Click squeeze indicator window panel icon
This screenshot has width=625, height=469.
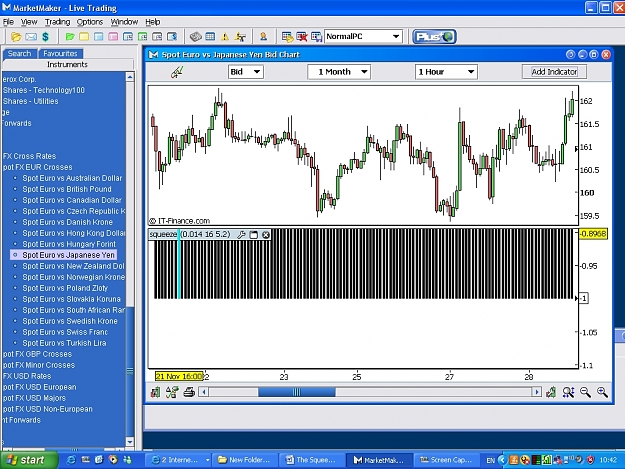click(254, 235)
